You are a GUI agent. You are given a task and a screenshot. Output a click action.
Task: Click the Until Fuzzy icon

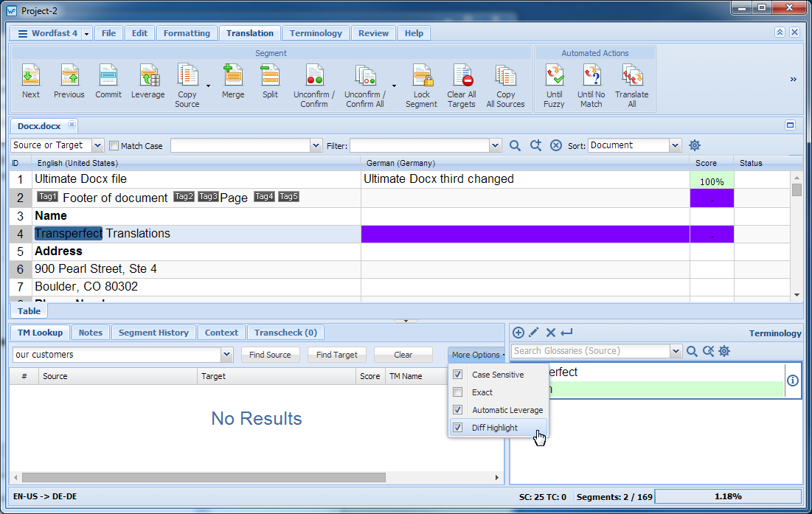pos(554,76)
